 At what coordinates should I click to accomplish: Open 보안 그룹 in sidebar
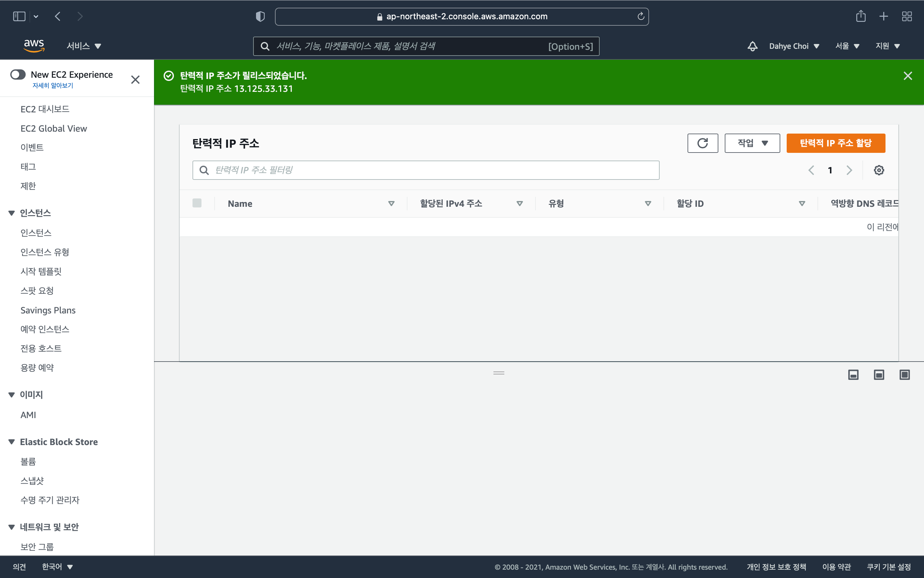pyautogui.click(x=37, y=547)
